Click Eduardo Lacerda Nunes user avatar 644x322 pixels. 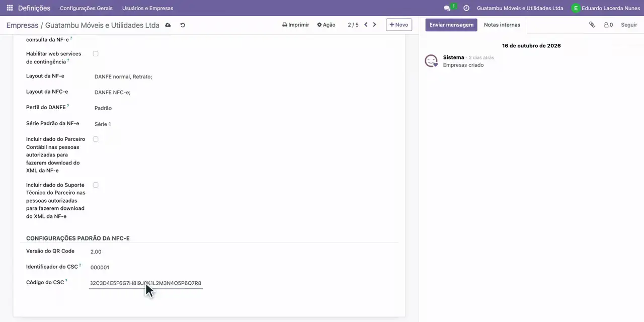pyautogui.click(x=576, y=8)
